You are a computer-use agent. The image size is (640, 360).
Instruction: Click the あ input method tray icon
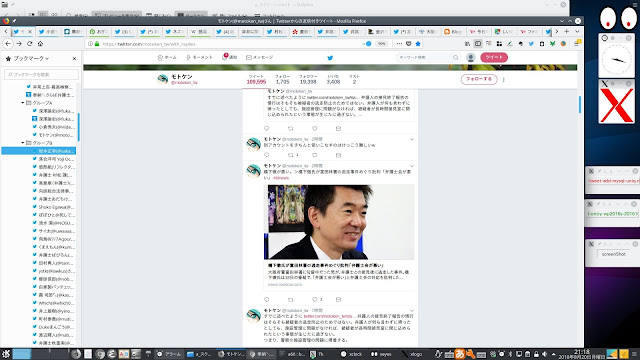tap(460, 354)
